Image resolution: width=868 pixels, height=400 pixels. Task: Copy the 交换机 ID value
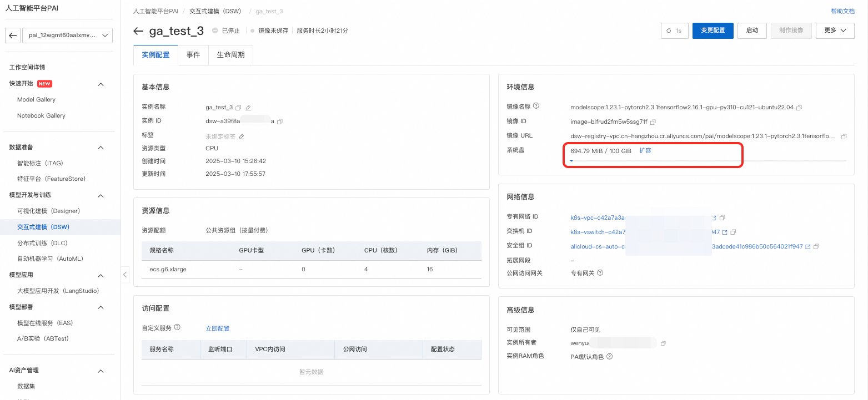click(x=733, y=232)
